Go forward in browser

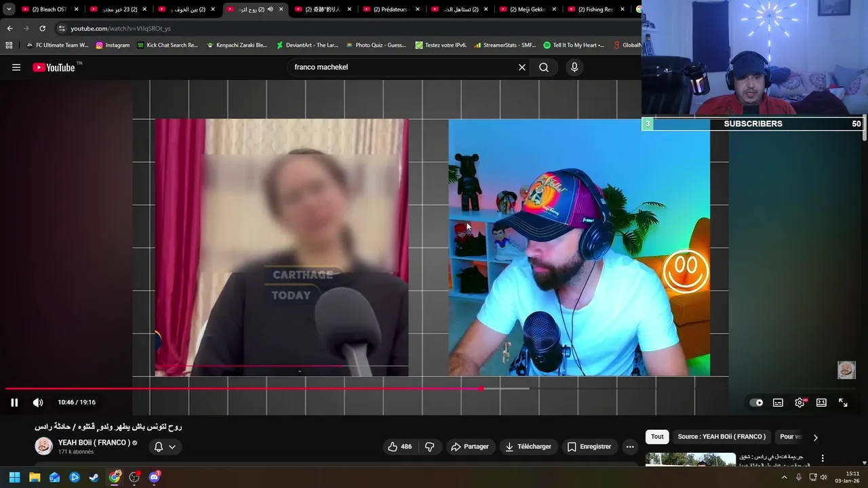pos(26,28)
